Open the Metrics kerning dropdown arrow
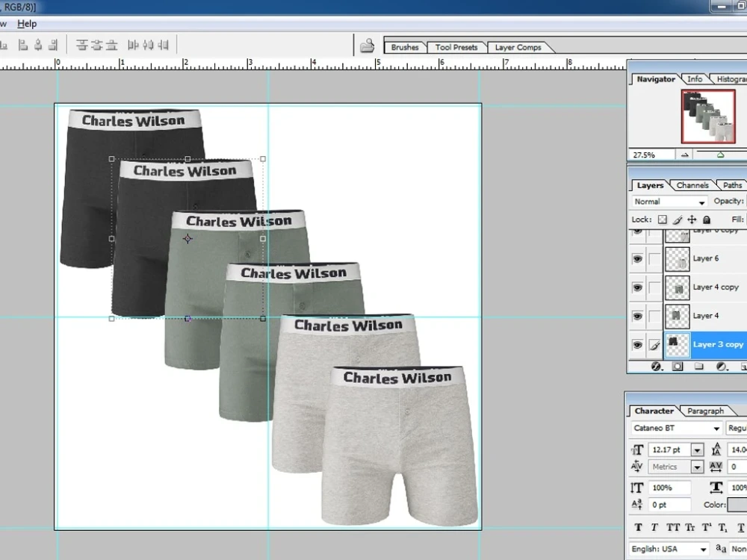 coord(697,467)
